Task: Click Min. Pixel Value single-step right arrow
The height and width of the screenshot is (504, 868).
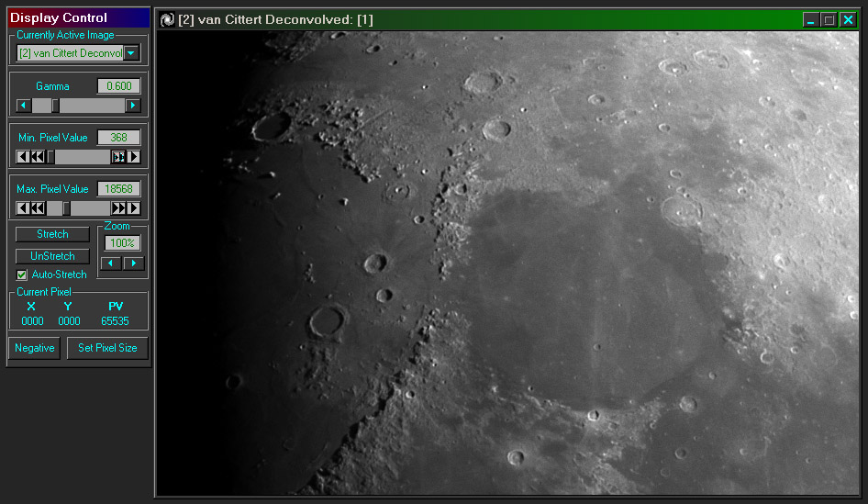Action: click(x=134, y=157)
